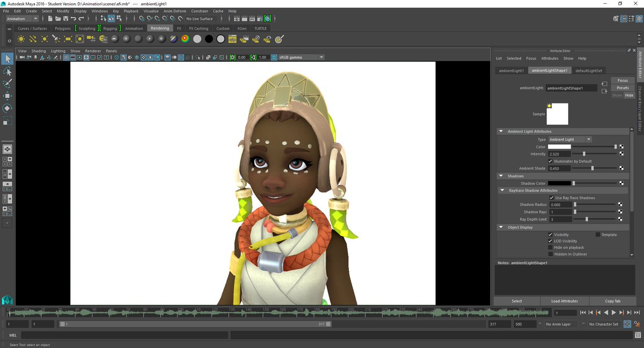This screenshot has width=644, height=348.
Task: Create an area light from the shelf
Action: (68, 39)
